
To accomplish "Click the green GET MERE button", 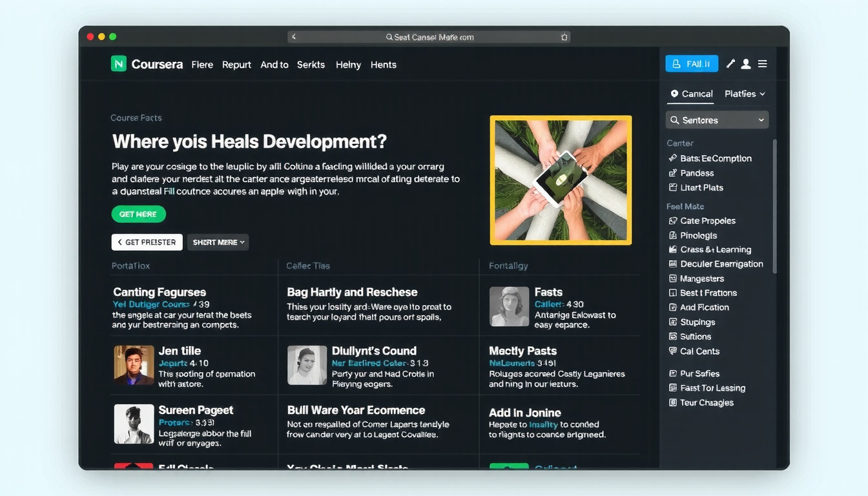I will coord(138,214).
